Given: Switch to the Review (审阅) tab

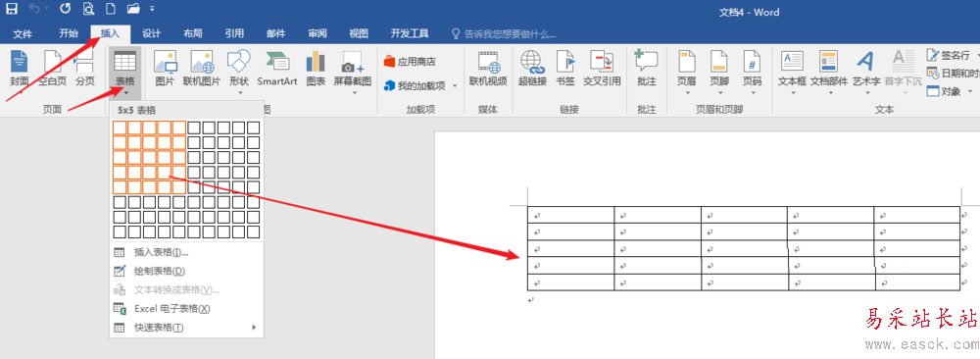Looking at the screenshot, I should click(318, 33).
